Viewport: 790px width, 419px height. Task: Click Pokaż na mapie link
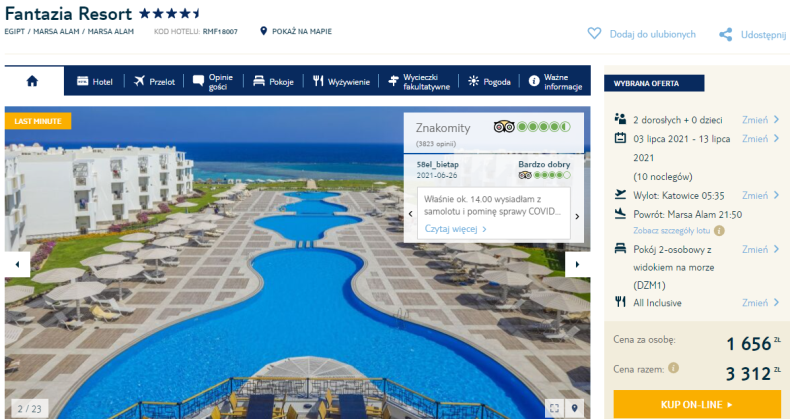click(302, 31)
